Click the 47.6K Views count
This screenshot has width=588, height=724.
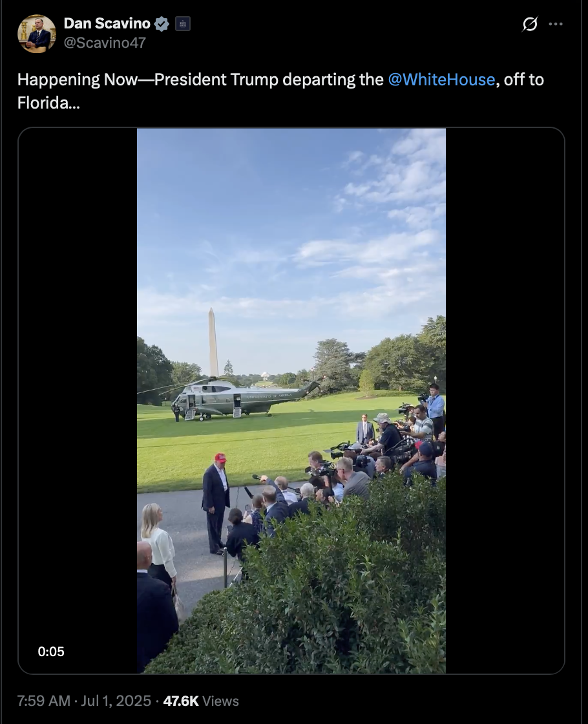coord(201,701)
